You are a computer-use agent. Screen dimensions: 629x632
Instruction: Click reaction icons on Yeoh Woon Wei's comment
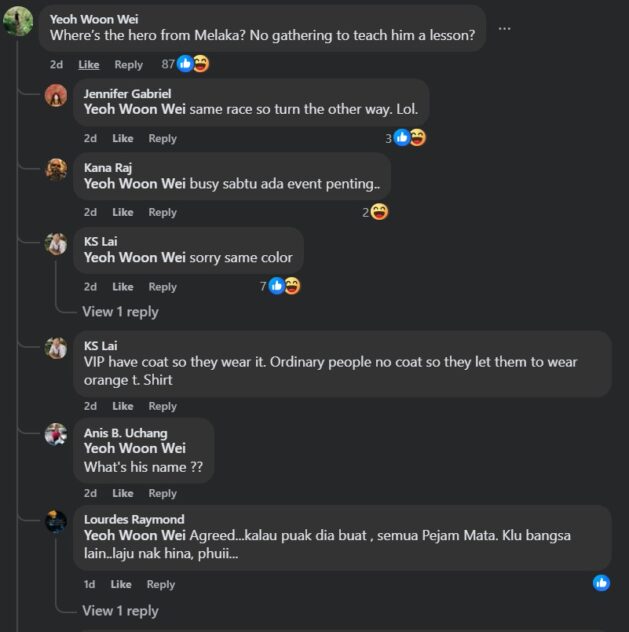point(193,64)
